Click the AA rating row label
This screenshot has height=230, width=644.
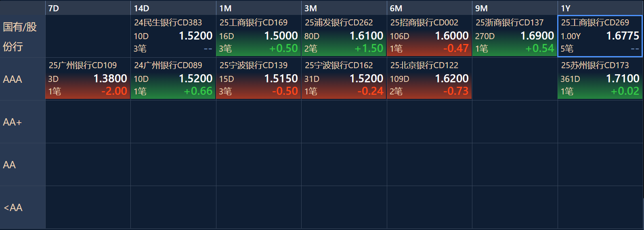coord(23,165)
